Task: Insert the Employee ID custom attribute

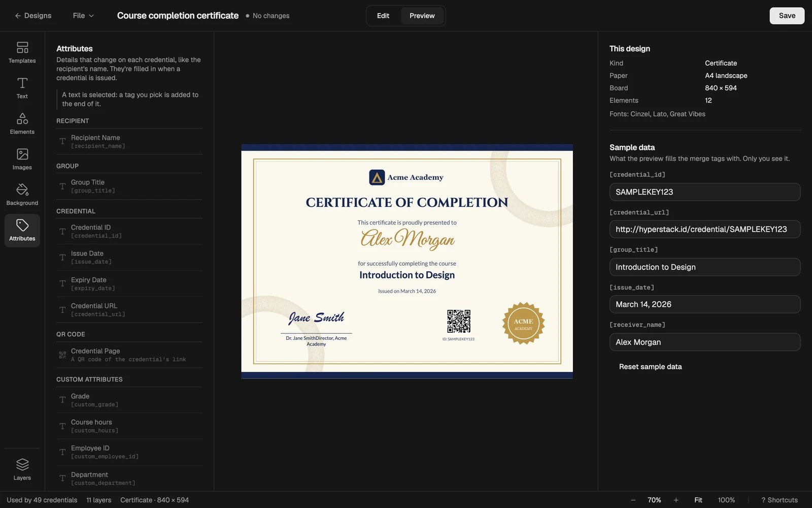Action: pos(129,452)
